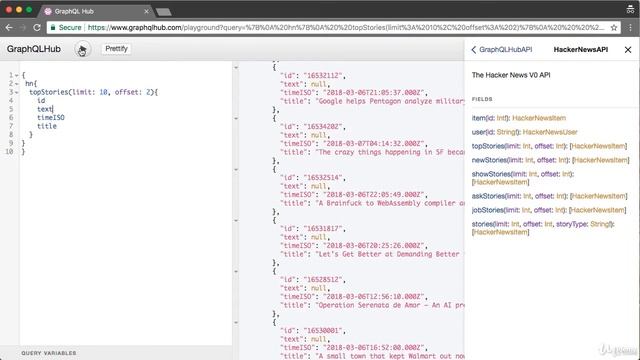
Task: Click 'hn{' on editor line 2
Action: pos(31,84)
